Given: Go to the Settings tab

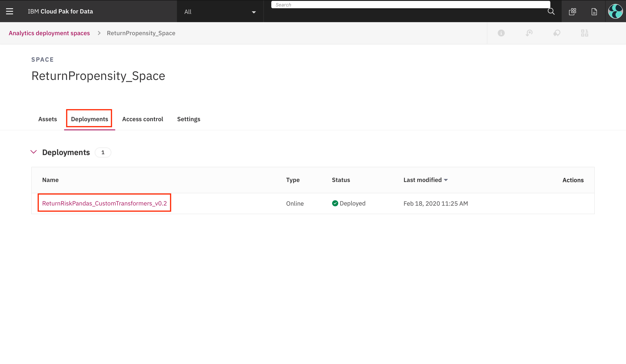Looking at the screenshot, I should click(x=188, y=119).
